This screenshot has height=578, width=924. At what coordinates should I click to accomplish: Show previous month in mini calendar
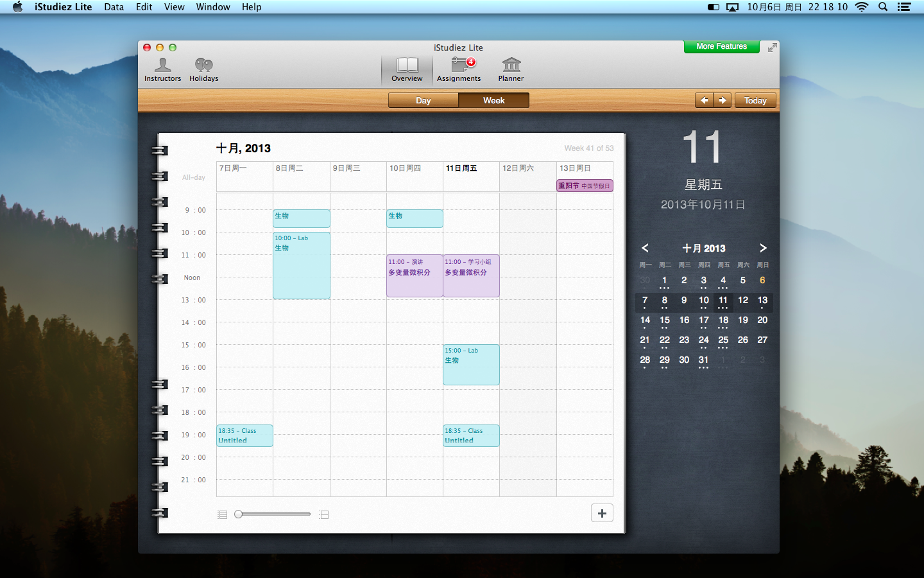click(645, 248)
